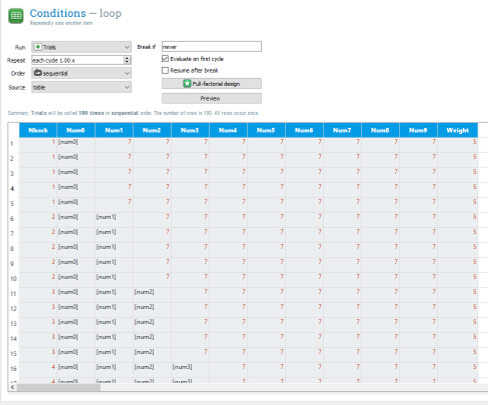Enable Resume after break checkbox
Image resolution: width=488 pixels, height=405 pixels.
coord(165,70)
